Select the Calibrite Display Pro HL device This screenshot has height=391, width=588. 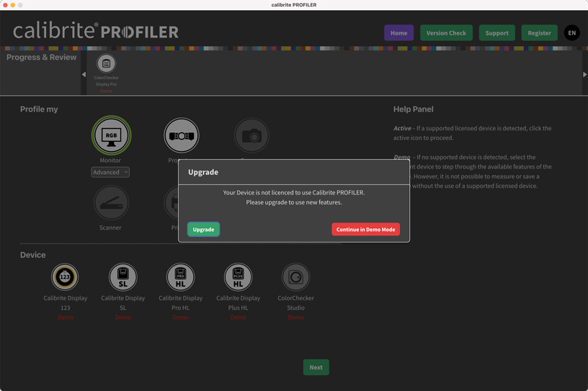(180, 277)
